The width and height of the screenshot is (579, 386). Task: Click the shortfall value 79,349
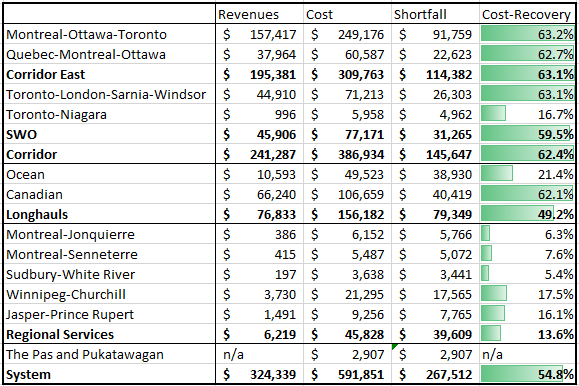452,214
